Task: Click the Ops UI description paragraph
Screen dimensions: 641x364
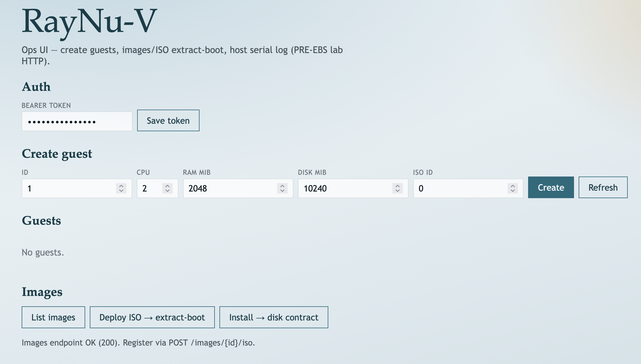Action: pyautogui.click(x=182, y=55)
